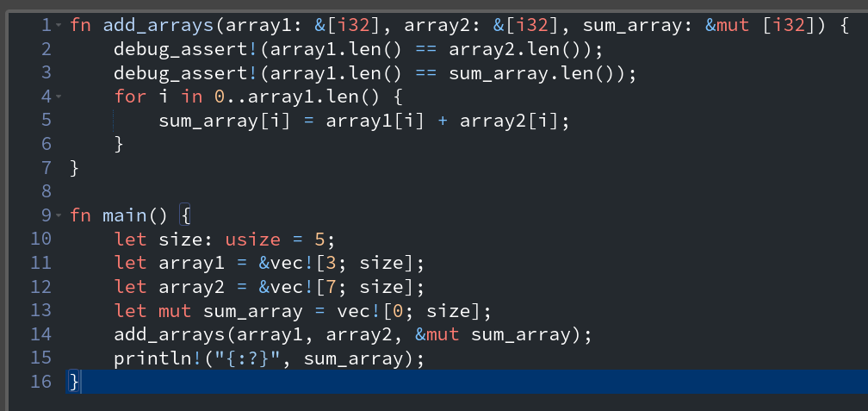
Task: Click 'usize' type on line 10
Action: pyautogui.click(x=253, y=240)
